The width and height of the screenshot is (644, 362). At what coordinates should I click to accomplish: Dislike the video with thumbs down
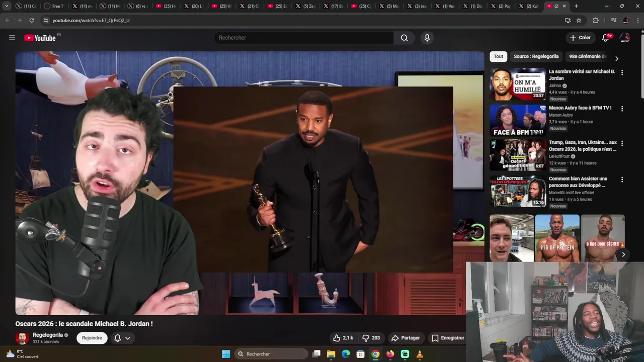[371, 338]
